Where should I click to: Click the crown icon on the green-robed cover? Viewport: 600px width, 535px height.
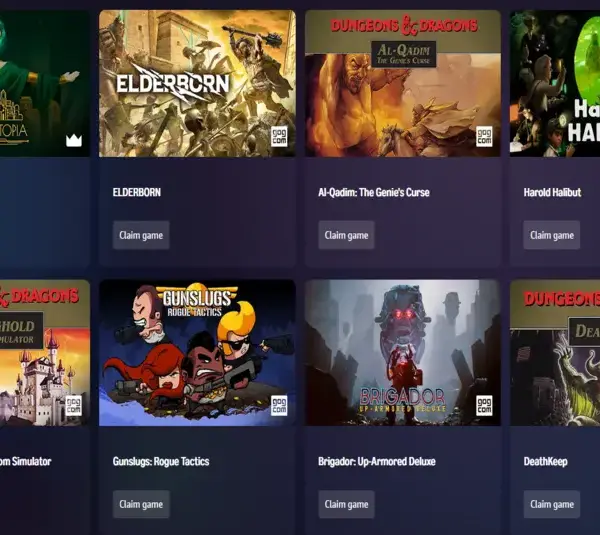pyautogui.click(x=74, y=140)
